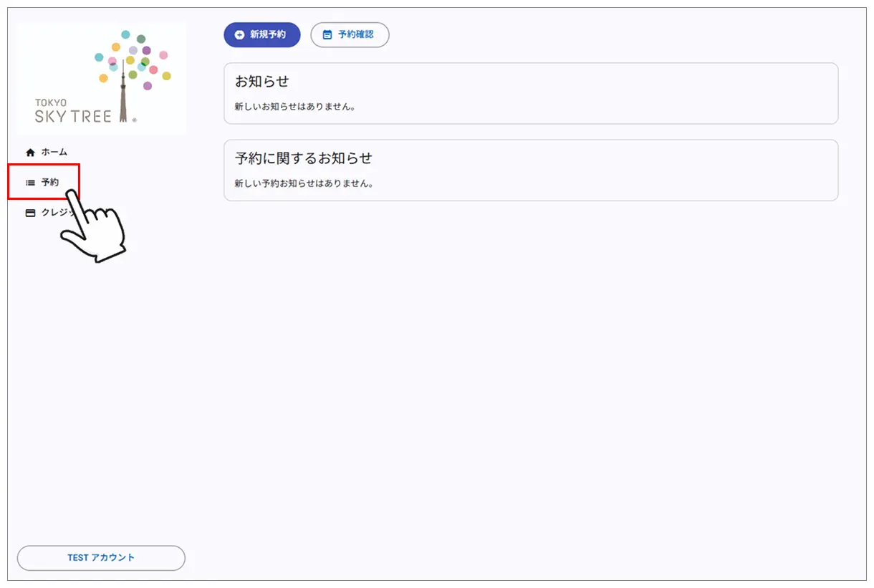This screenshot has width=874, height=588.
Task: Click the TEST アカウント button
Action: 100,558
